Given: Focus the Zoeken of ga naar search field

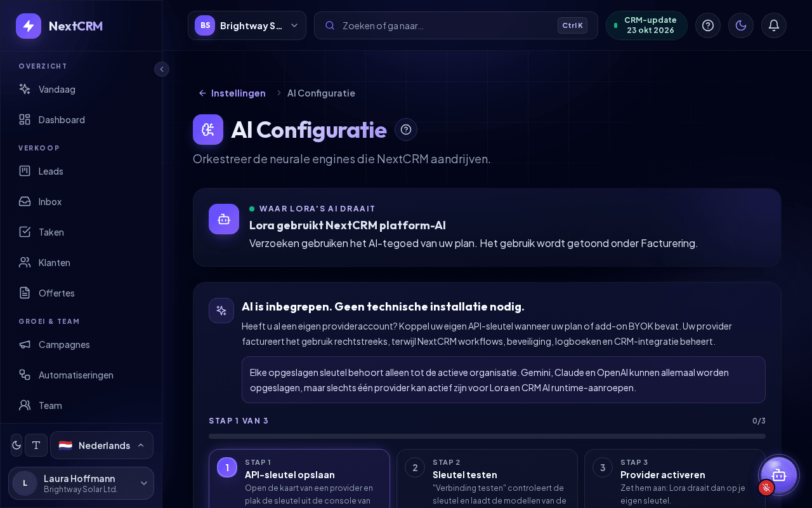Looking at the screenshot, I should coord(456,25).
